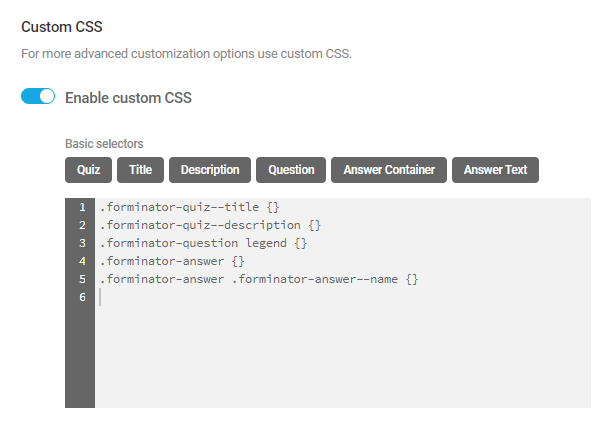Click the 'Enable custom CSS' label text
The image size is (610, 434).
(128, 98)
